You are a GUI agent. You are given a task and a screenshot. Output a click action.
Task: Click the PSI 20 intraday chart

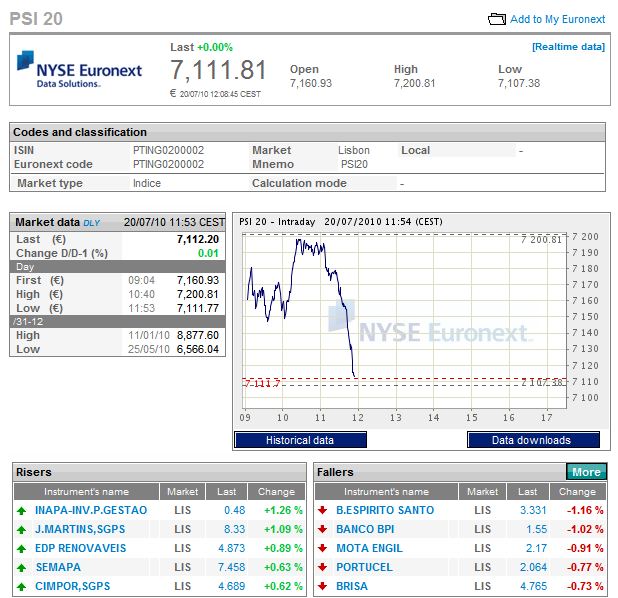click(404, 321)
